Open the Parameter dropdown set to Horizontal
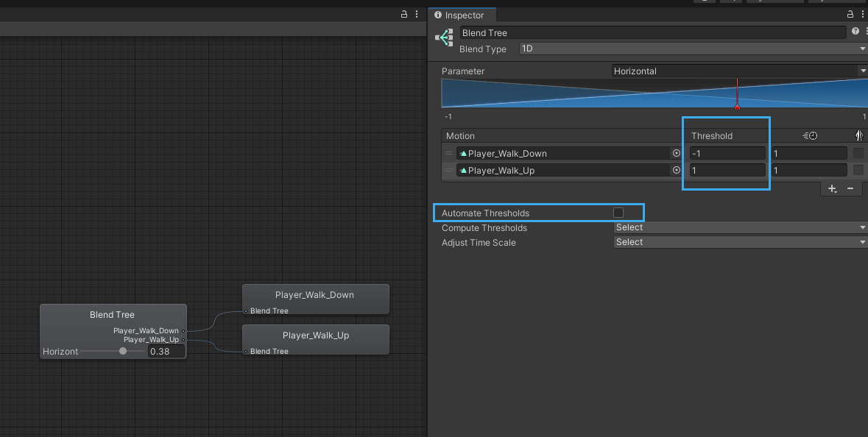This screenshot has width=868, height=437. coord(739,71)
